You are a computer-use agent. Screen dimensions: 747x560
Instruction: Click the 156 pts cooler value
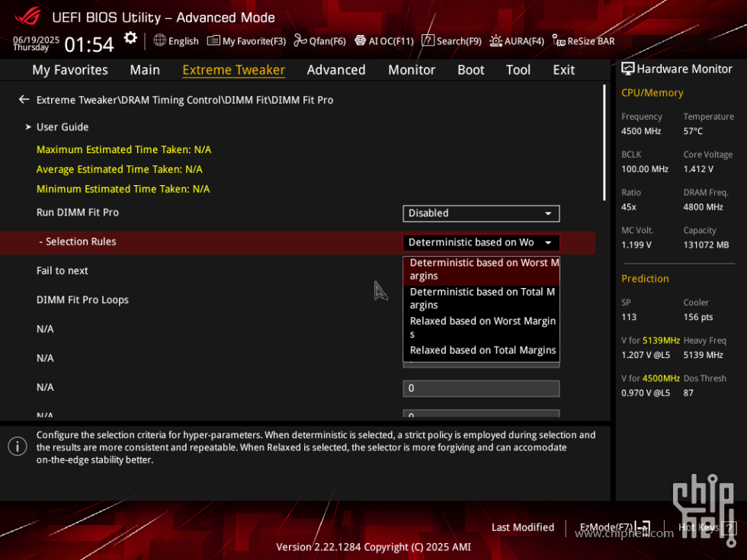tap(698, 317)
